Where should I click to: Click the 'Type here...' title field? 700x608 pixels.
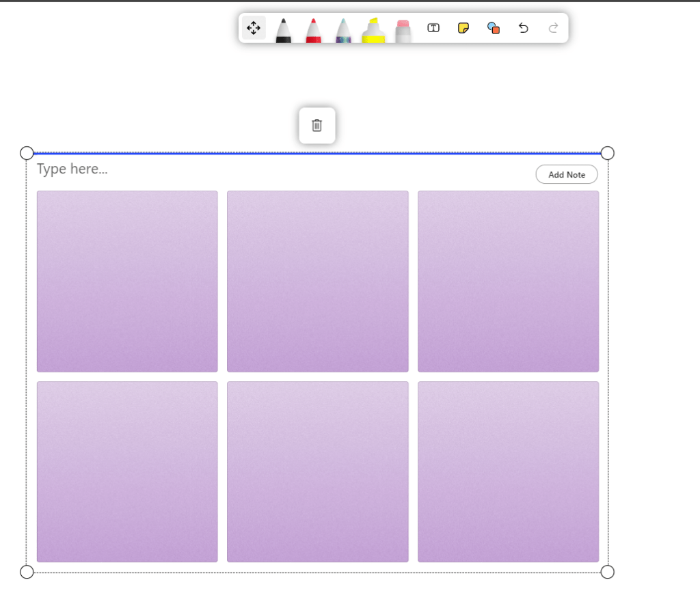tap(72, 169)
